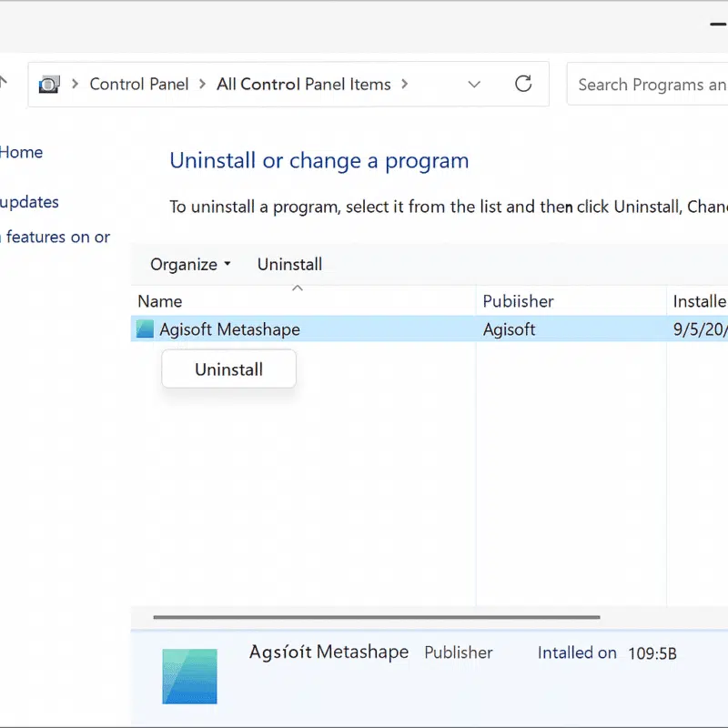Open the installed updates sidebar link
The image size is (728, 728).
pos(29,202)
